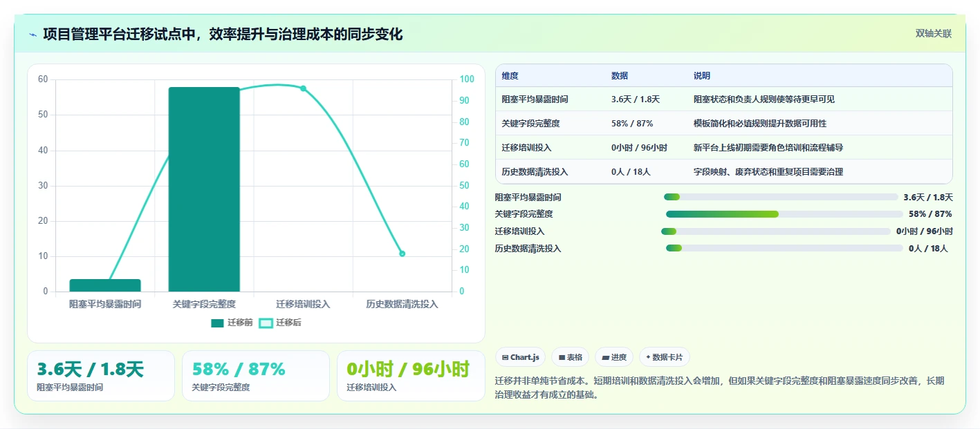Click the 双轴关联 label in header

[934, 34]
